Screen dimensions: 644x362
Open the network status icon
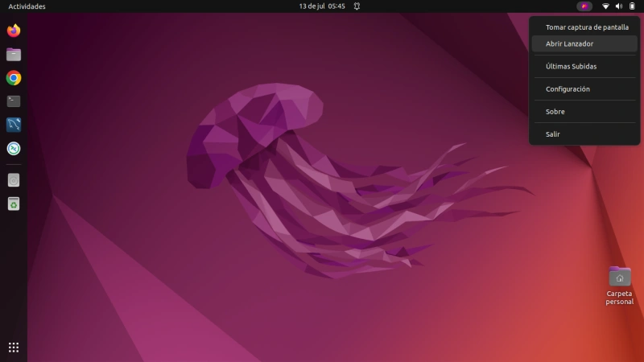[x=605, y=6]
